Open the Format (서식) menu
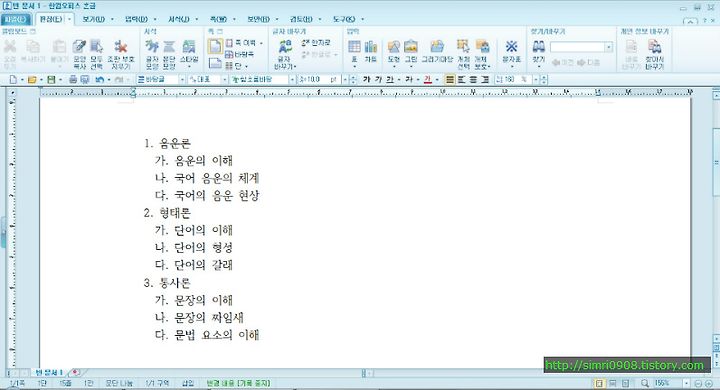 179,19
